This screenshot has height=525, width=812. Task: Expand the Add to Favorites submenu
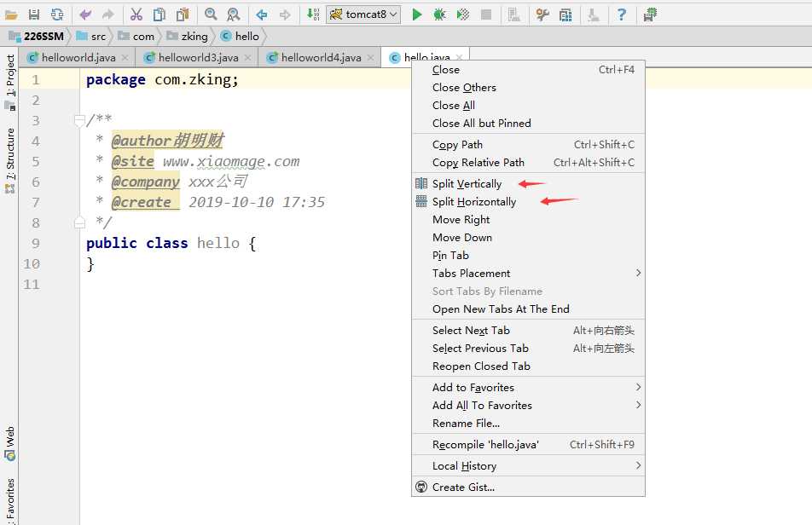point(528,388)
